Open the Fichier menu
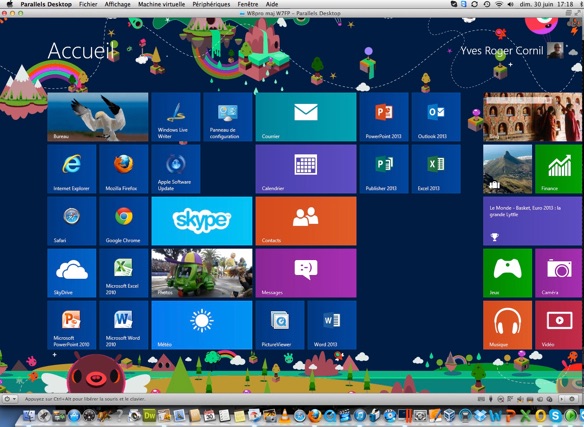The image size is (584, 427). point(88,4)
